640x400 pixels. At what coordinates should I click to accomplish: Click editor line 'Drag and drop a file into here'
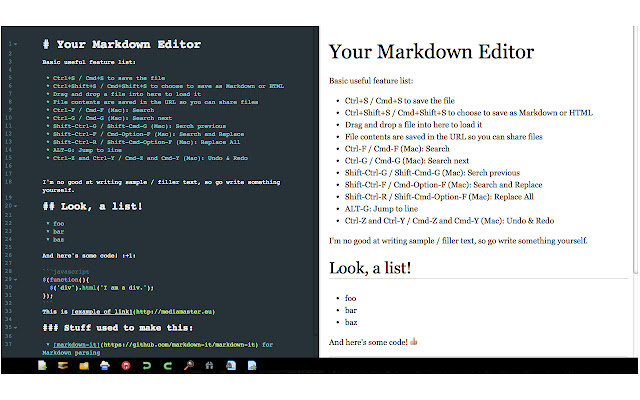[127, 94]
